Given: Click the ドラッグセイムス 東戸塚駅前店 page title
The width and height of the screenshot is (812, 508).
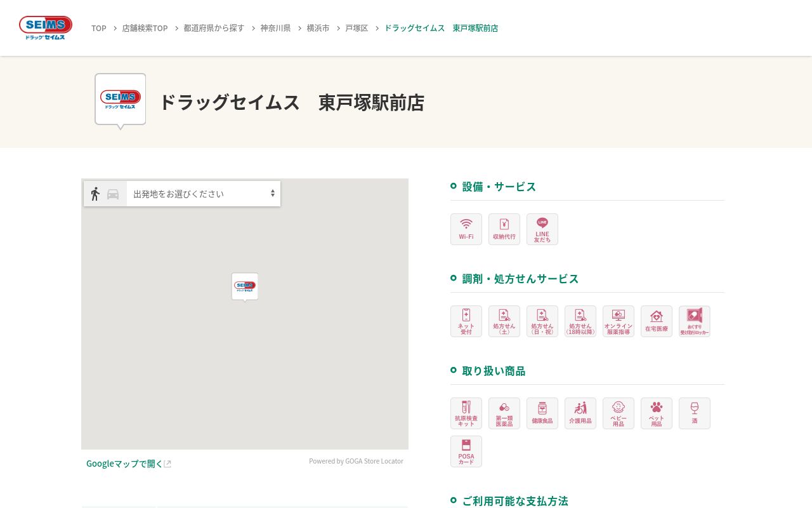Looking at the screenshot, I should tap(292, 102).
